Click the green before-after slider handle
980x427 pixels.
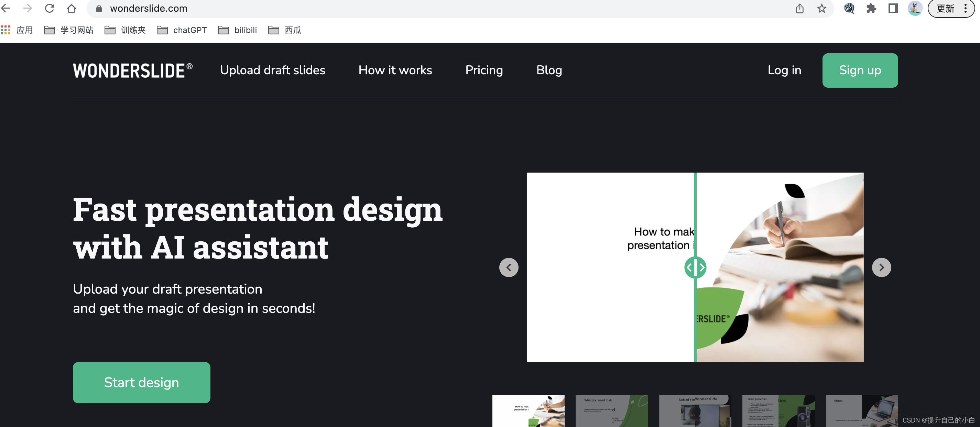[695, 267]
